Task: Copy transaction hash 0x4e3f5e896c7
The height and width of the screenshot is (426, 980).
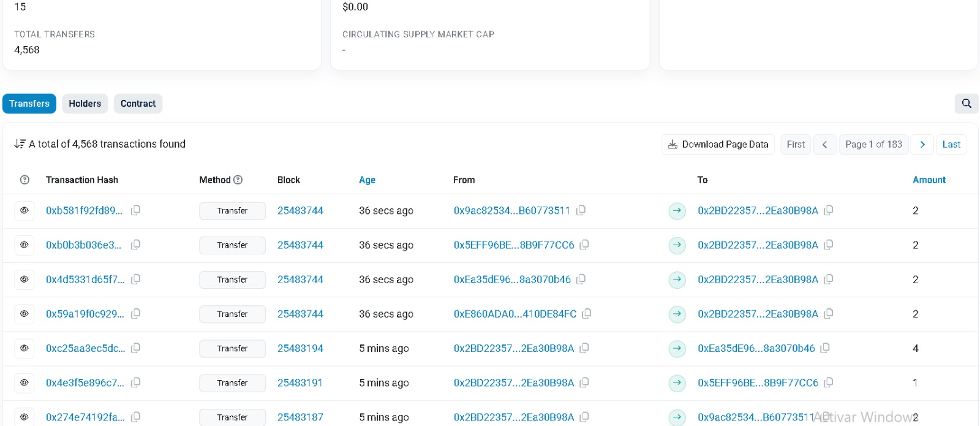Action: click(136, 382)
